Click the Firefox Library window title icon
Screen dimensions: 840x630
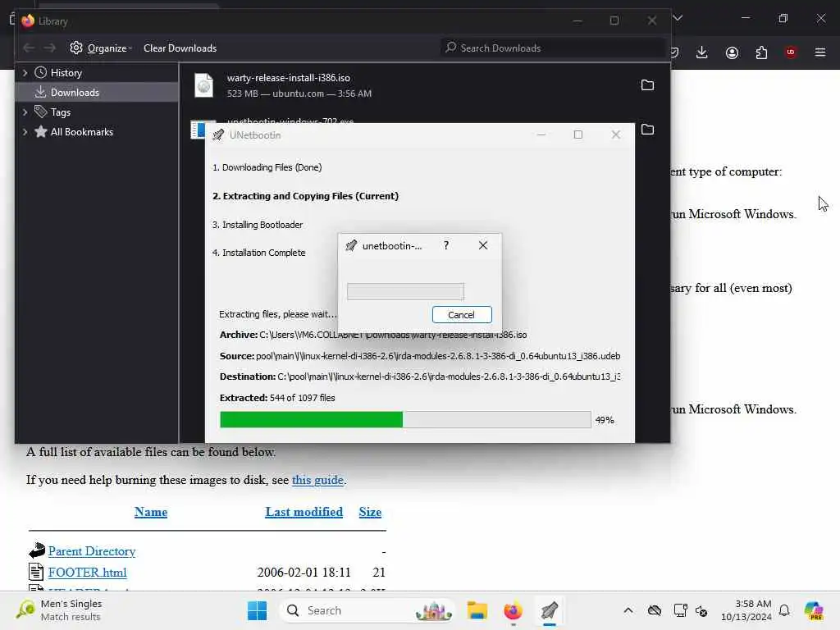[x=27, y=21]
